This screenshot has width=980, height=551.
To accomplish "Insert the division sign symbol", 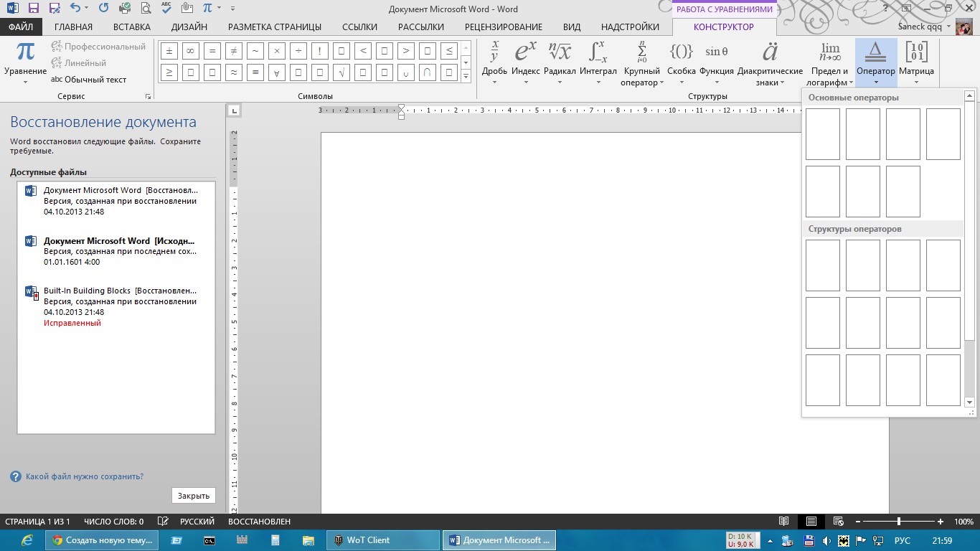I will click(298, 51).
